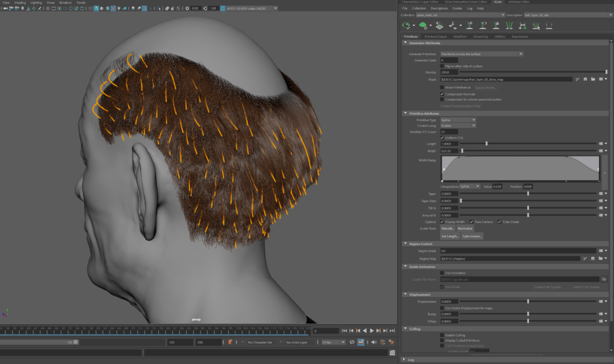Open the Descriptions menu
This screenshot has width=614, height=364.
point(439,8)
